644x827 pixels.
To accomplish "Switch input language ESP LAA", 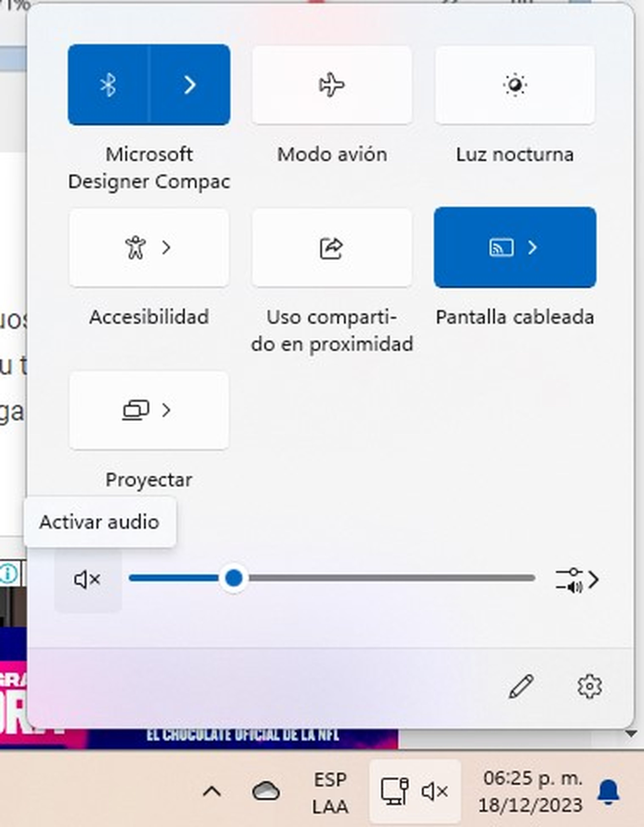I will (330, 793).
